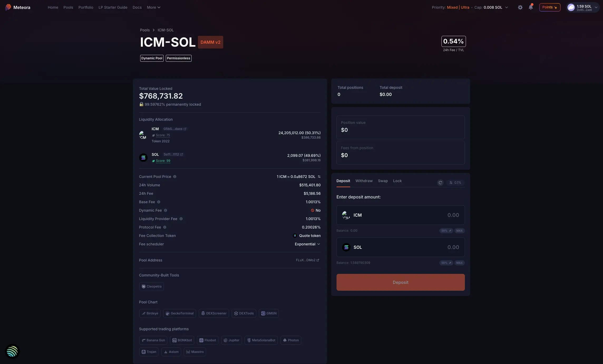Flip the pool price direction icon

click(319, 177)
